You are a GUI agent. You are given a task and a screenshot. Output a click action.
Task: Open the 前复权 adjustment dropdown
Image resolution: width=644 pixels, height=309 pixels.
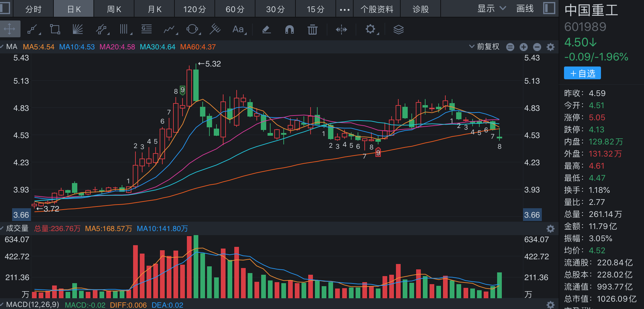tap(484, 47)
